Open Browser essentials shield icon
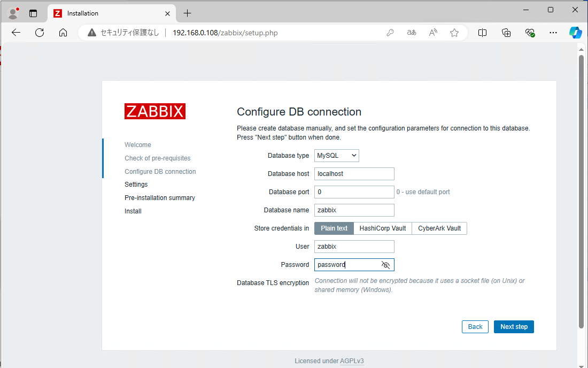588x368 pixels. 530,33
